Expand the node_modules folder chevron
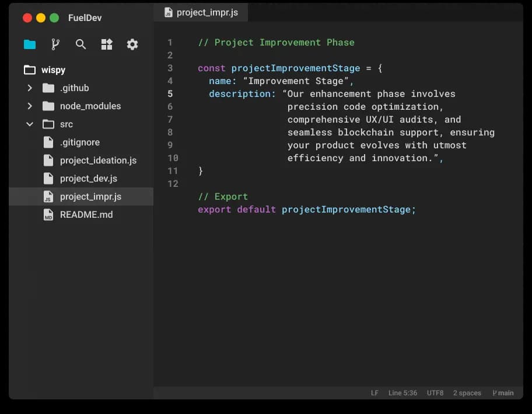The image size is (532, 414). (30, 106)
